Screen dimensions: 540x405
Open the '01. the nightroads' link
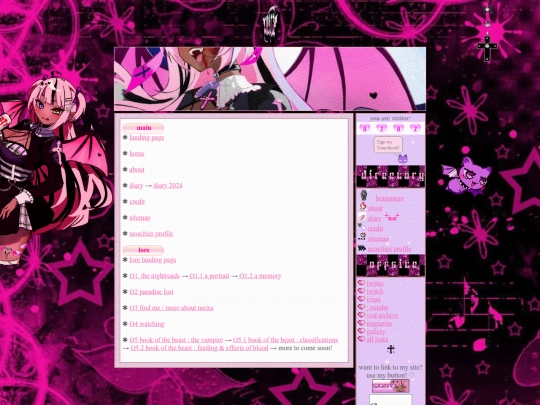pyautogui.click(x=154, y=276)
